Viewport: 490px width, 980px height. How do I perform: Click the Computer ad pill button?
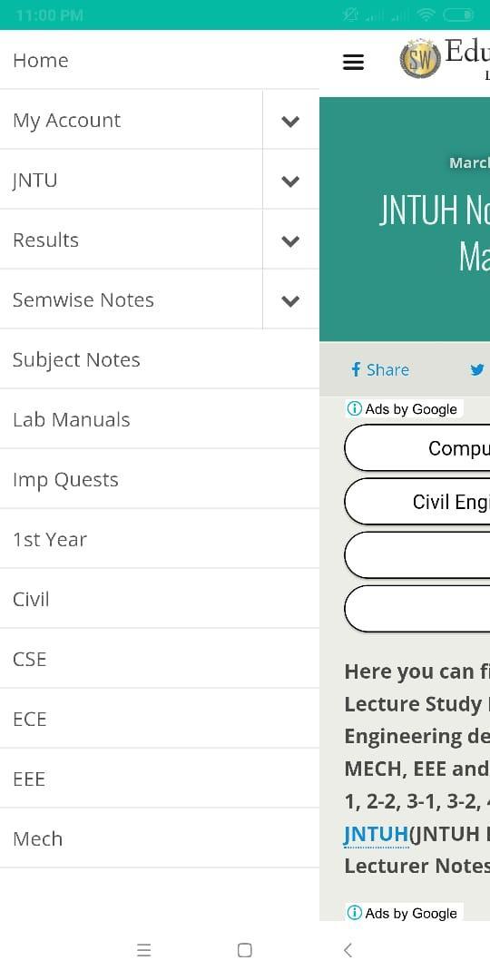point(417,447)
